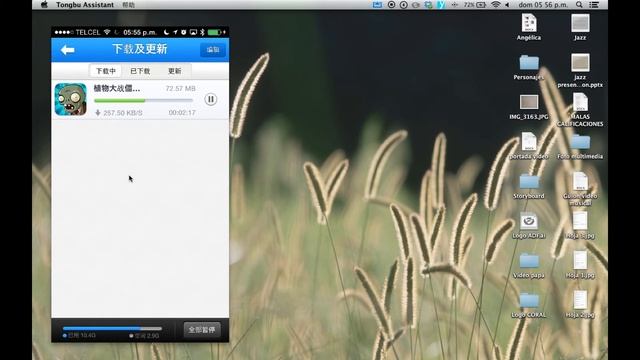Viewport: 640px width, 360px height.
Task: Switch to the 下载中 tab
Action: [x=106, y=71]
